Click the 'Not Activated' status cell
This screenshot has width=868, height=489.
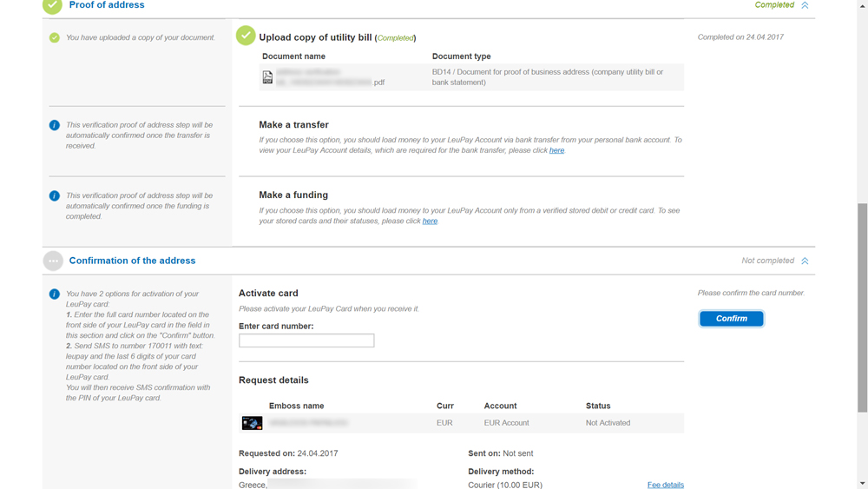coord(608,423)
